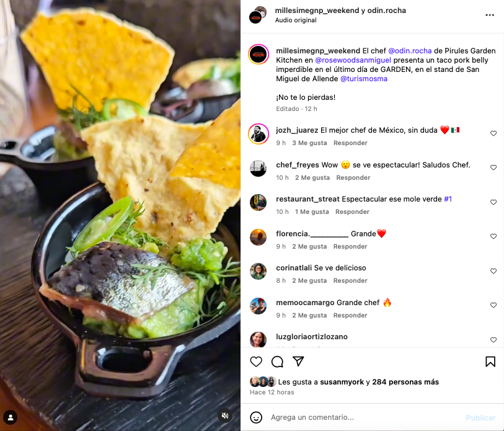Image resolution: width=504 pixels, height=431 pixels.
Task: Open the @turismosma profile link
Action: tap(363, 79)
